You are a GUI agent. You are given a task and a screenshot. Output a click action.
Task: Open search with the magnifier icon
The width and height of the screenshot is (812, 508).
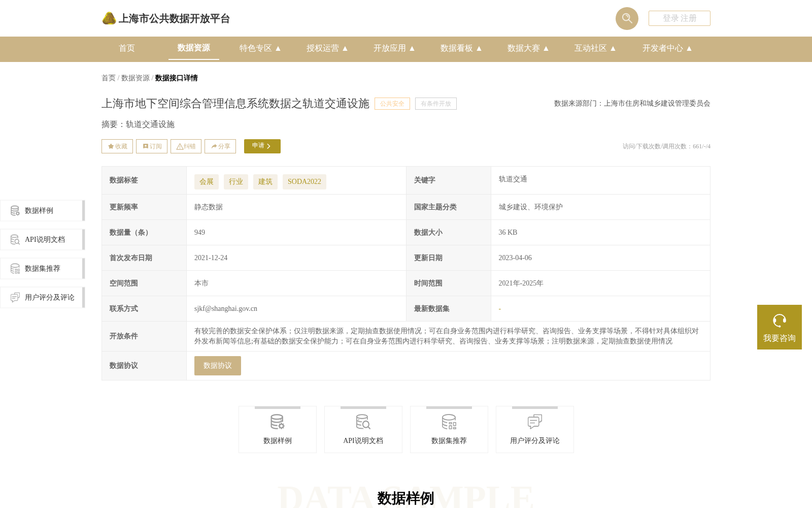pos(627,18)
